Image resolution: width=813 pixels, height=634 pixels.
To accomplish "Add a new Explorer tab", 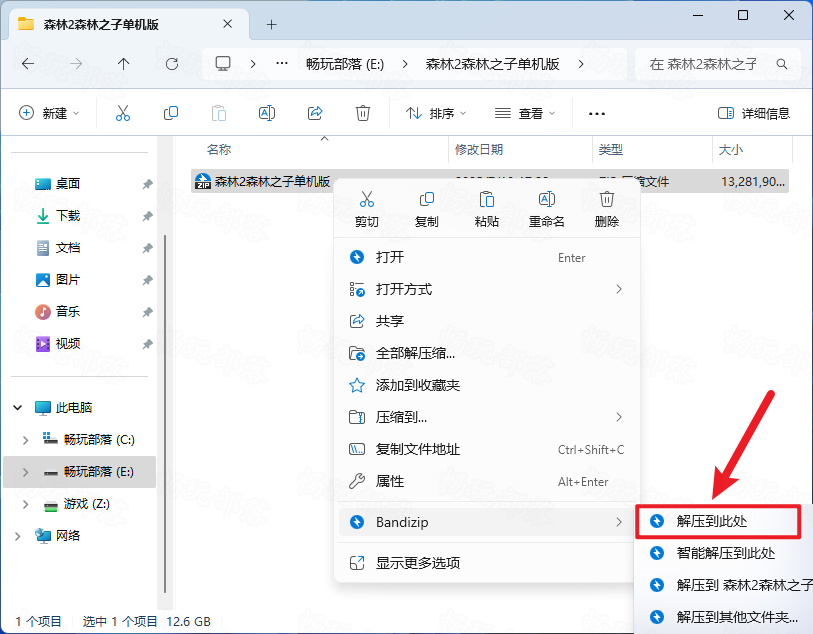I will pyautogui.click(x=271, y=24).
